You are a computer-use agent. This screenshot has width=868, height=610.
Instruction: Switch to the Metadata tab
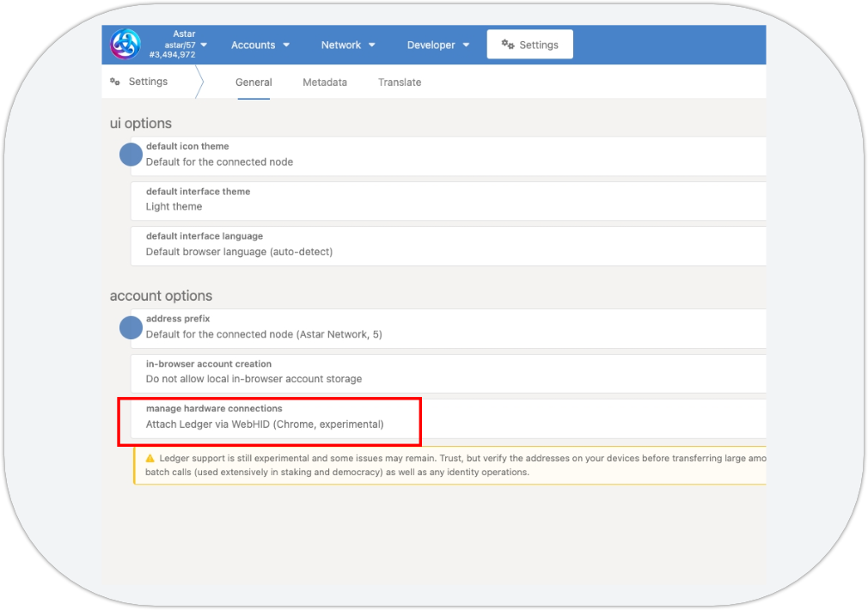tap(325, 82)
